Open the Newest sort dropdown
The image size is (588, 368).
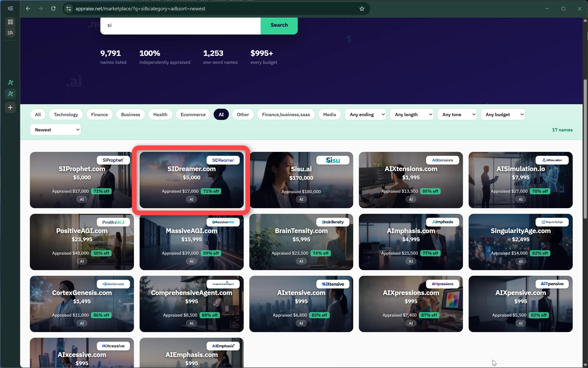coord(55,130)
